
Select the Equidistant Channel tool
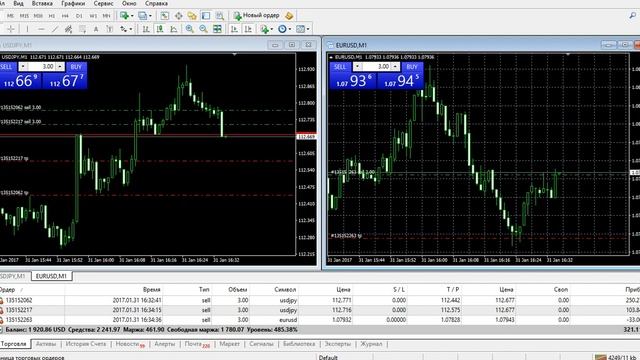pos(68,29)
